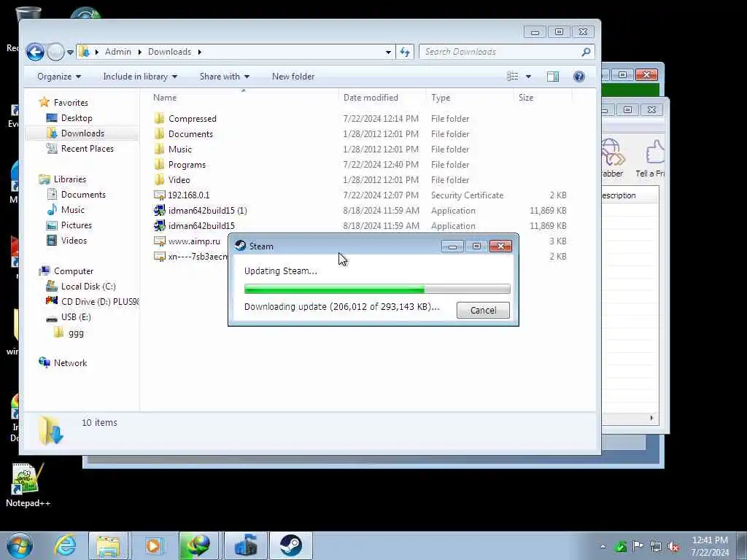Image resolution: width=747 pixels, height=560 pixels.
Task: Click New folder in the toolbar
Action: pyautogui.click(x=293, y=77)
